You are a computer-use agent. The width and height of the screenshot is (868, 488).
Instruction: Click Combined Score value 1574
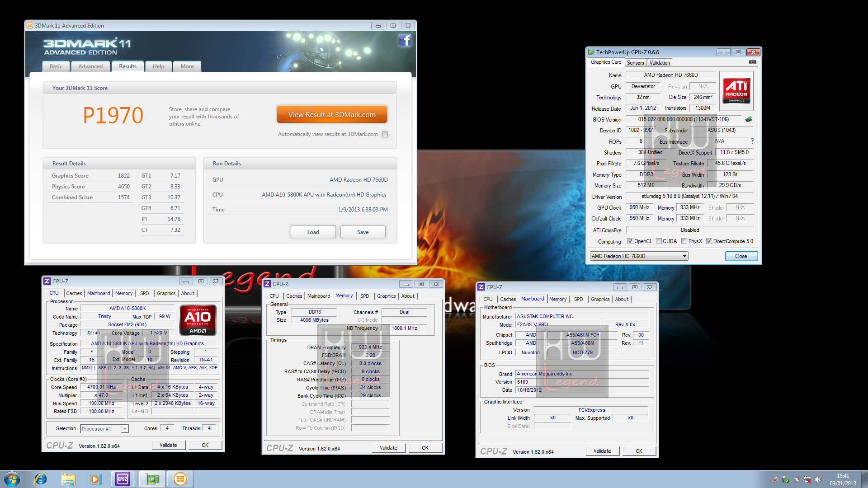coord(124,197)
